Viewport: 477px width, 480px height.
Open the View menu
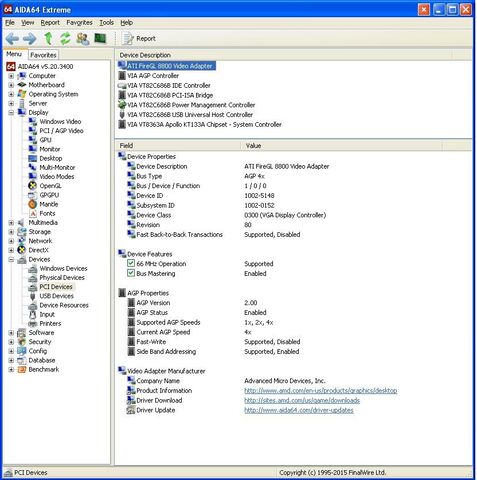coord(28,23)
